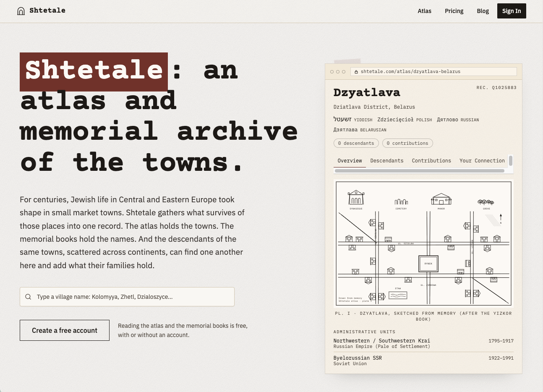
Task: Click the cemetery icon on the map
Action: (x=401, y=202)
